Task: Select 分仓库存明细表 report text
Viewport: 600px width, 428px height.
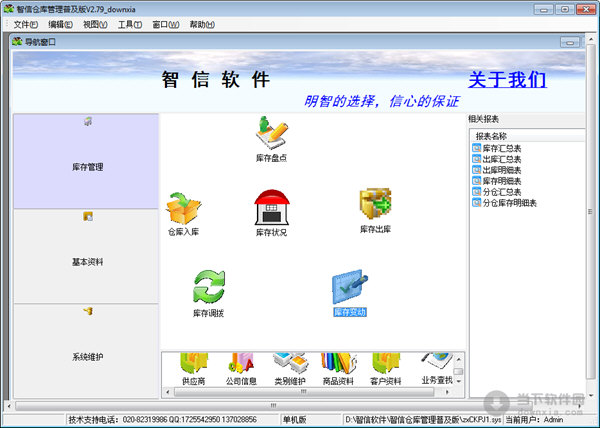Action: click(x=509, y=203)
